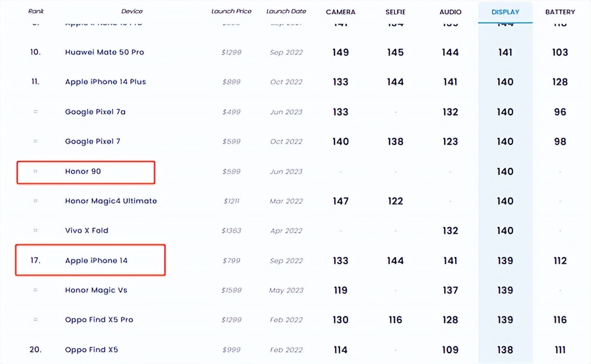Sort by the Launch Date header
Image resolution: width=591 pixels, height=364 pixels.
286,11
